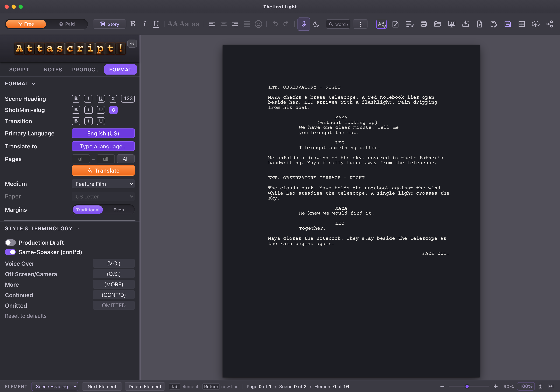Undo last action
The height and width of the screenshot is (392, 560).
[x=275, y=24]
